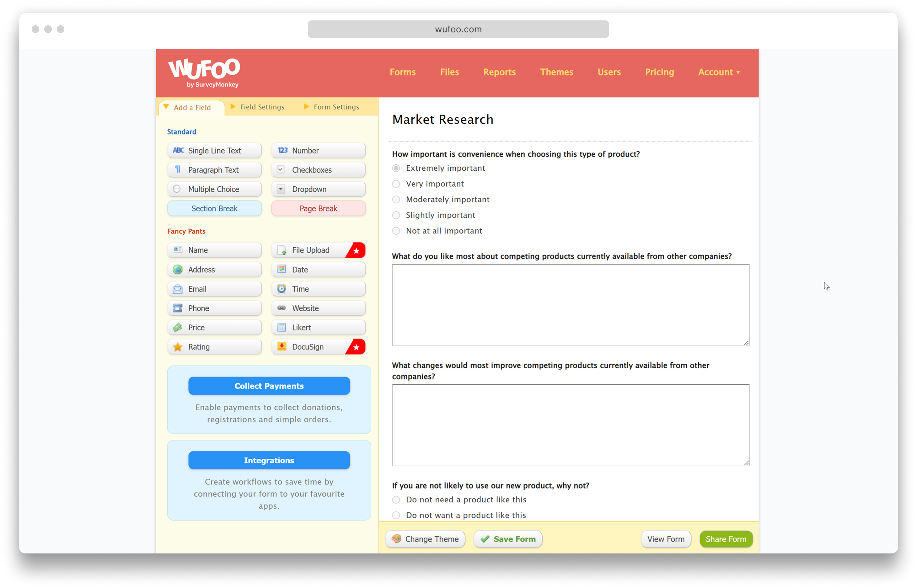The height and width of the screenshot is (588, 917).
Task: Add a Number field
Action: point(318,150)
